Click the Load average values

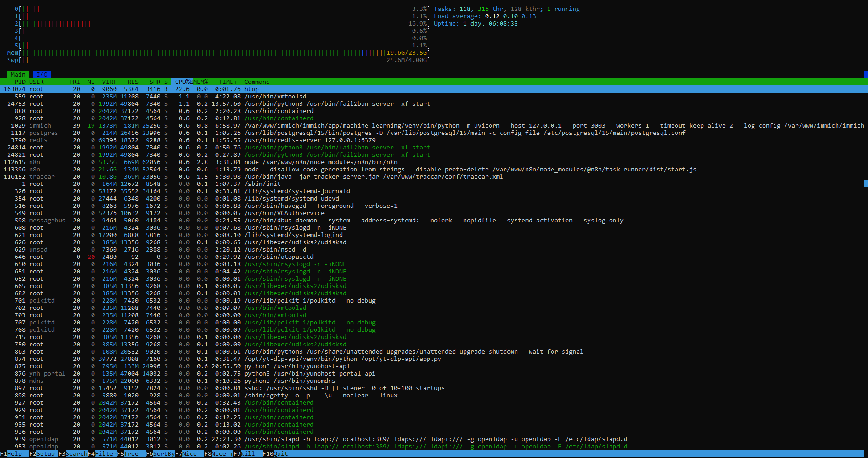(x=511, y=16)
